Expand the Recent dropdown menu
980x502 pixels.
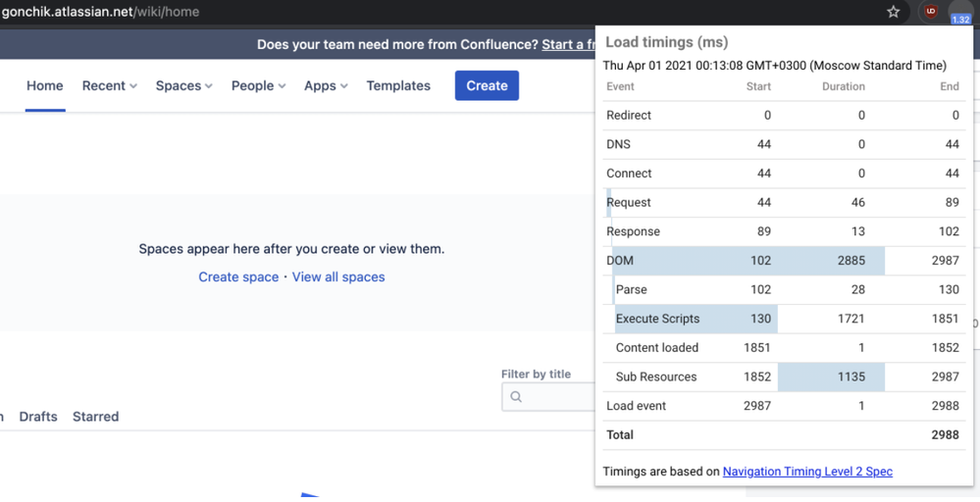(109, 85)
